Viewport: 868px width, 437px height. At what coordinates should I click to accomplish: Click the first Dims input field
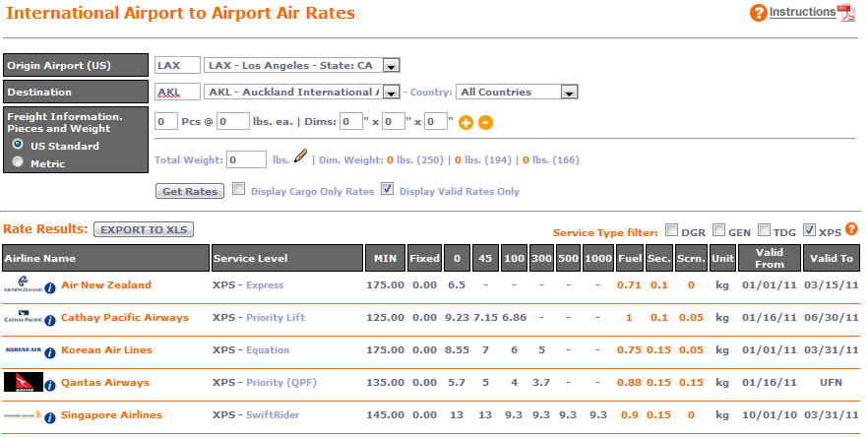(351, 121)
